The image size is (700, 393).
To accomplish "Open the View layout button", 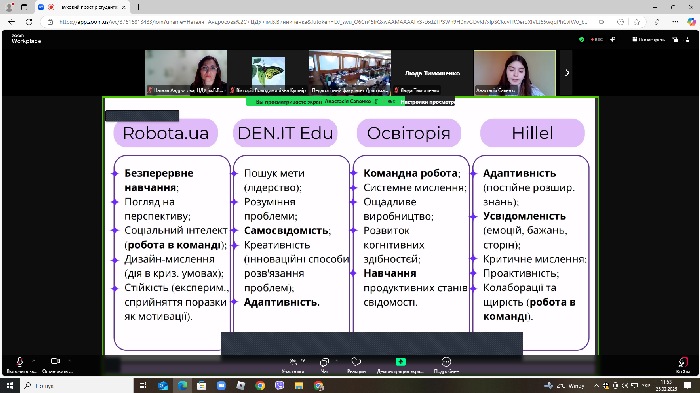I will click(x=649, y=40).
